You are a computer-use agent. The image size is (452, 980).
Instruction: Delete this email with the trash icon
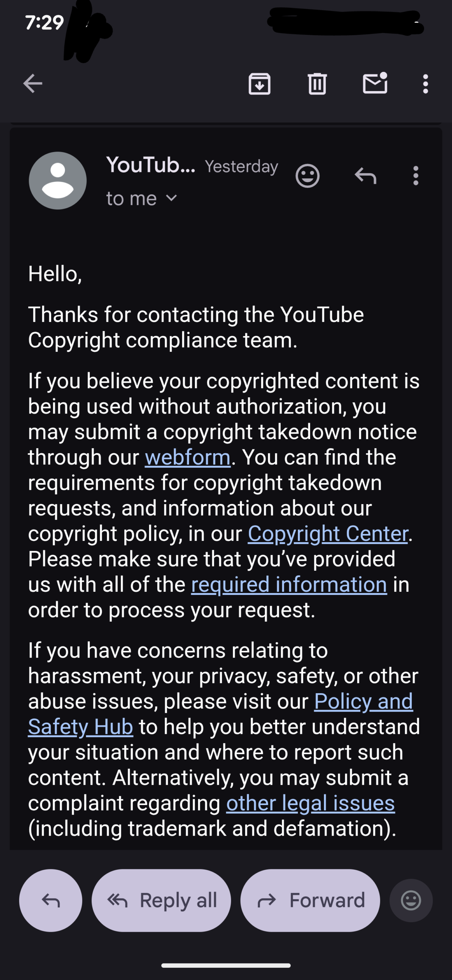pos(317,83)
